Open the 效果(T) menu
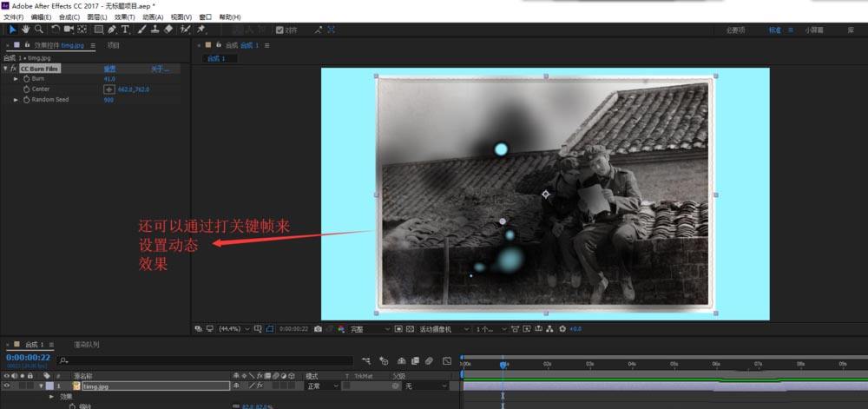 click(124, 17)
